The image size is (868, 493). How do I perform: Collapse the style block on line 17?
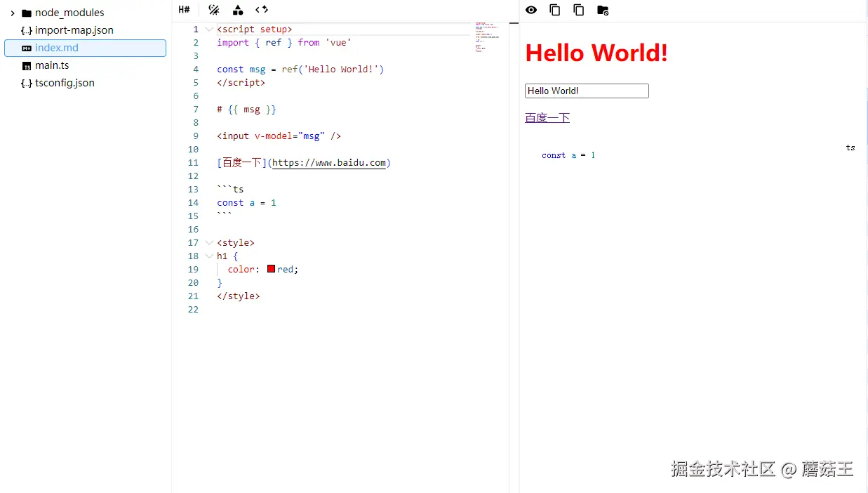click(x=208, y=242)
